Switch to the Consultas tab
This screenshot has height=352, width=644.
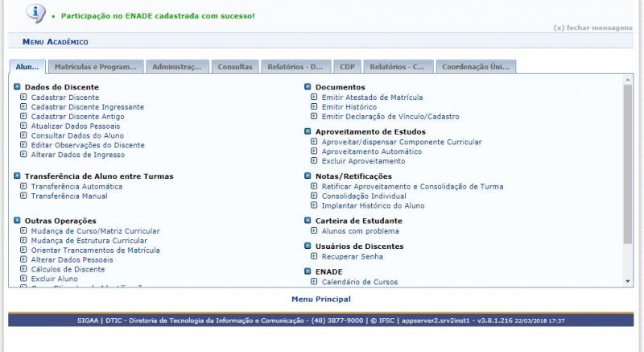tap(234, 67)
